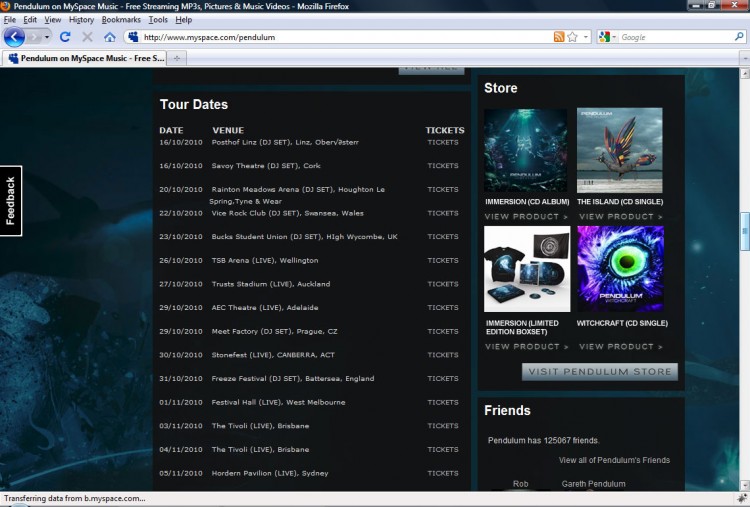Screen dimensions: 750x507
Task: View product for Immersion CD album
Action: (x=526, y=216)
